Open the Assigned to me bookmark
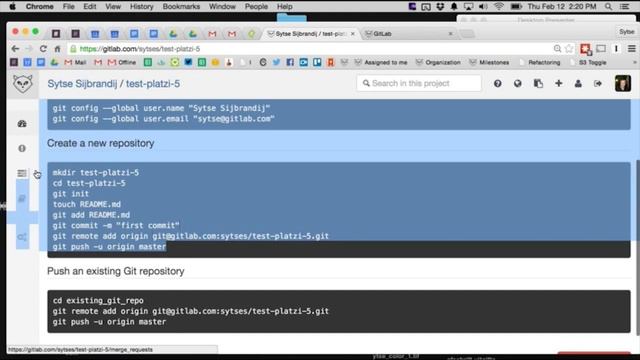Screen dimensions: 640x360 pos(381,62)
